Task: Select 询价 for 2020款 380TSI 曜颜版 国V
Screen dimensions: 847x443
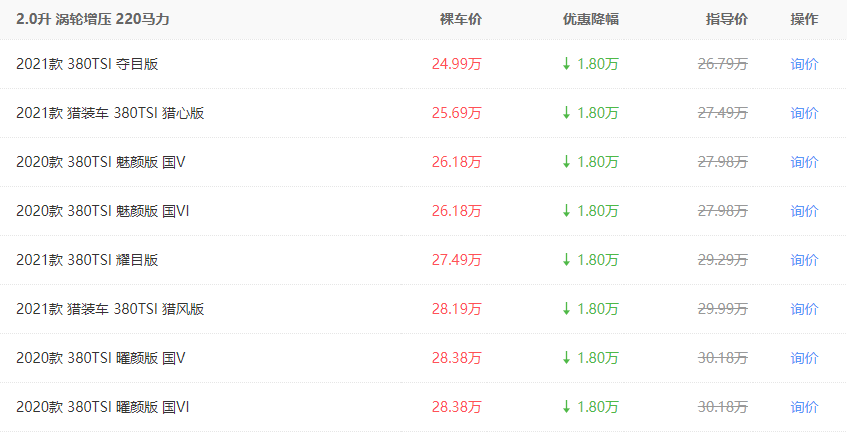Action: coord(804,358)
